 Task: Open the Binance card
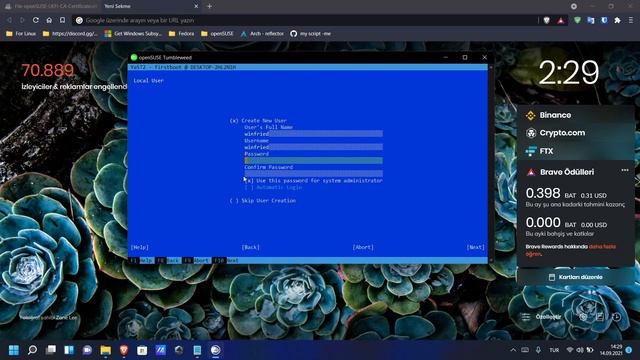click(x=576, y=115)
